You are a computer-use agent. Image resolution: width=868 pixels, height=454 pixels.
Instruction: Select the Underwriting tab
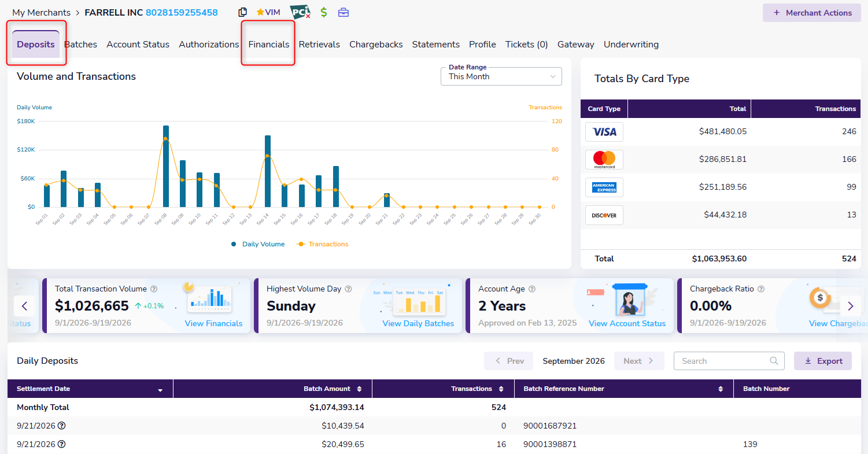631,45
